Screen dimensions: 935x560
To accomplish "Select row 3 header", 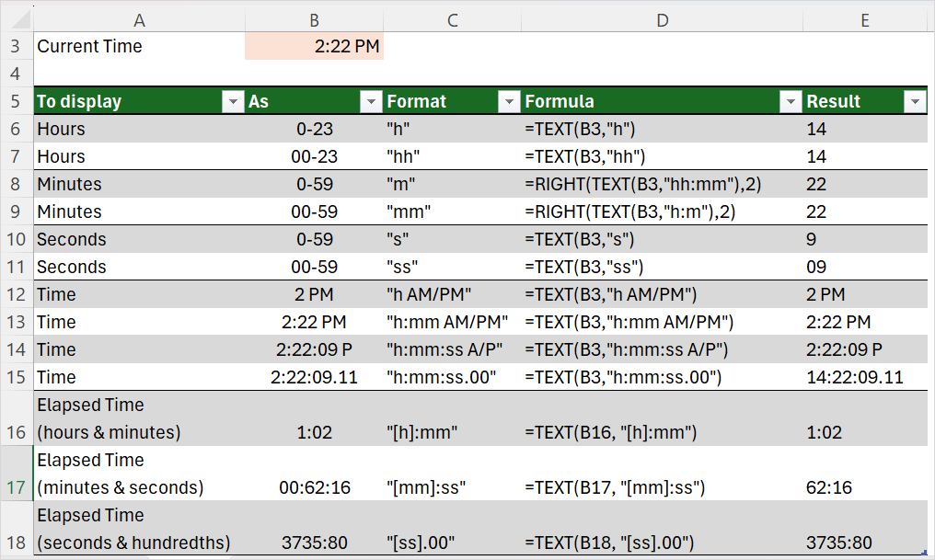I will coord(16,46).
